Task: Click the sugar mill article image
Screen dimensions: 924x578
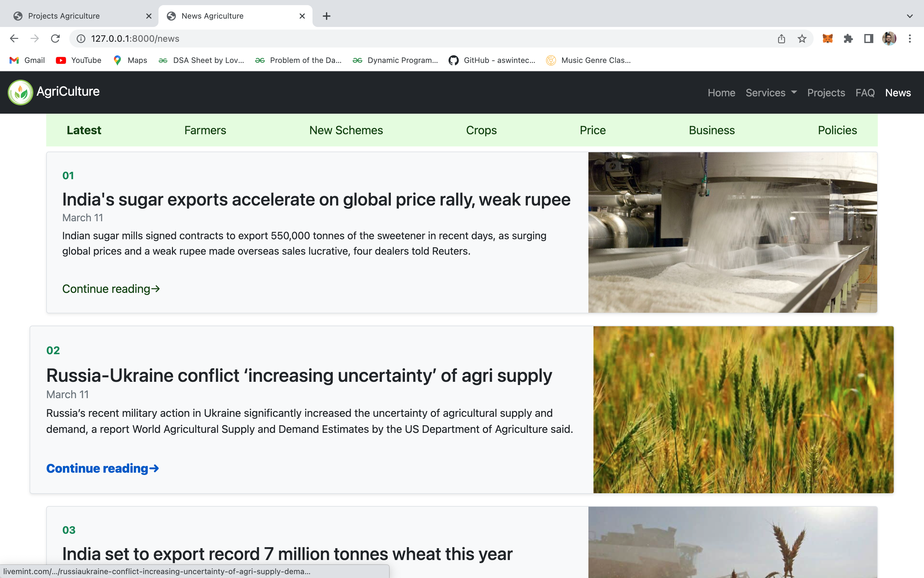Action: (x=732, y=232)
